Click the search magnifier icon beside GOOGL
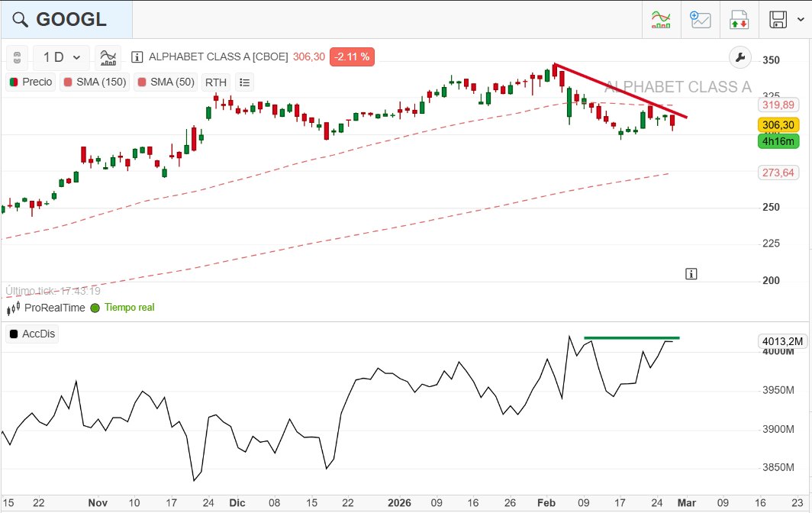This screenshot has height=513, width=812. 20,20
